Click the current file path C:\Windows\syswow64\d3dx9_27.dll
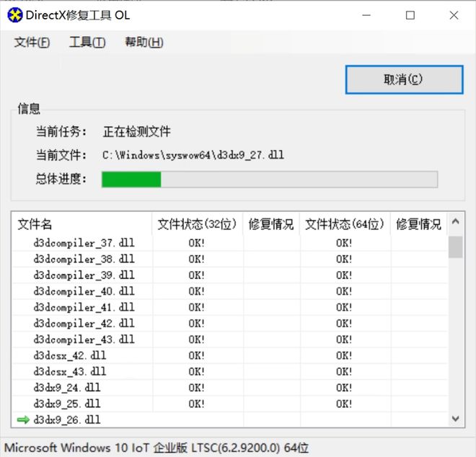The height and width of the screenshot is (457, 476). pos(193,155)
